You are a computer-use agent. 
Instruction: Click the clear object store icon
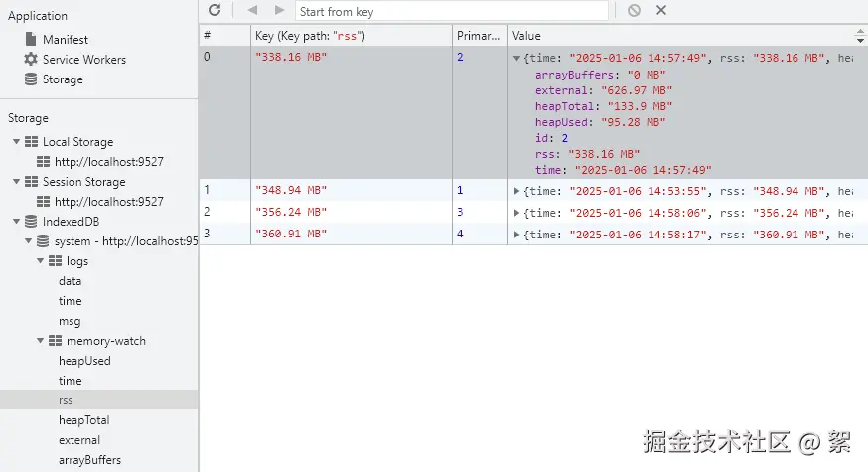click(634, 10)
